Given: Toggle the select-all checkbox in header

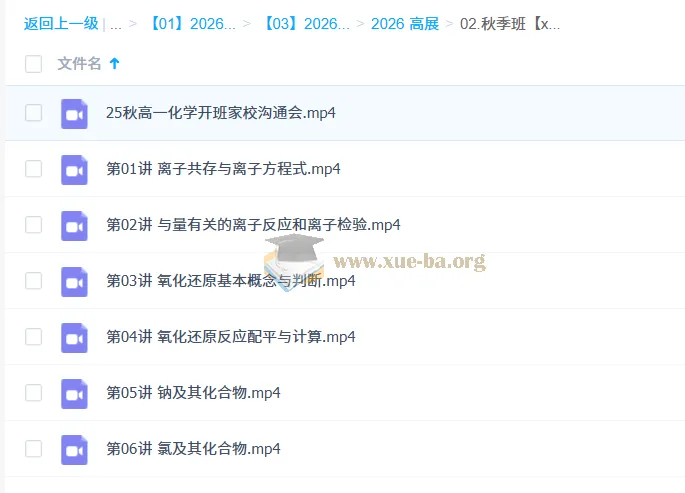Looking at the screenshot, I should [34, 64].
